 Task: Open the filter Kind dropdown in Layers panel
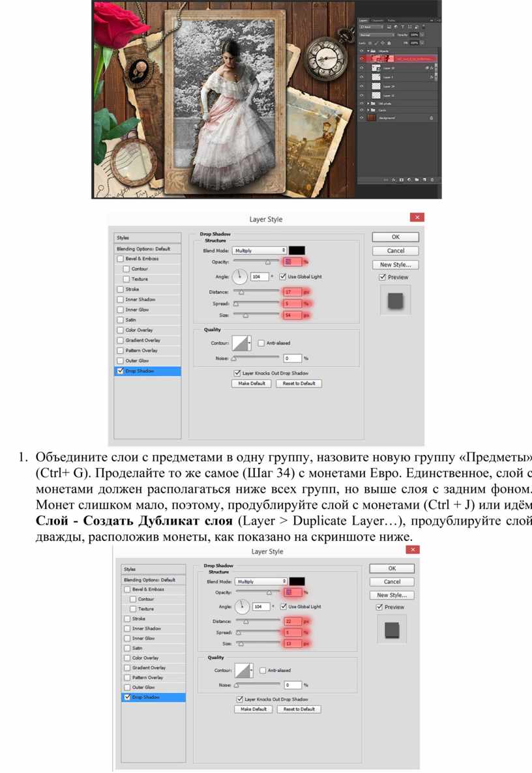point(371,27)
